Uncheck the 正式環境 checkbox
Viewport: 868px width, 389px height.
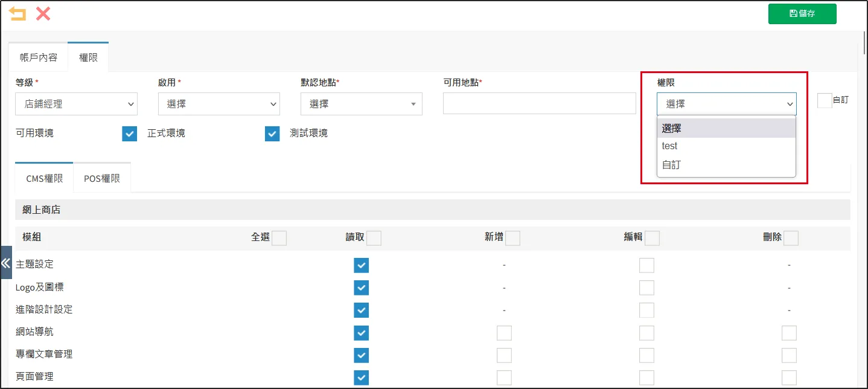[129, 133]
